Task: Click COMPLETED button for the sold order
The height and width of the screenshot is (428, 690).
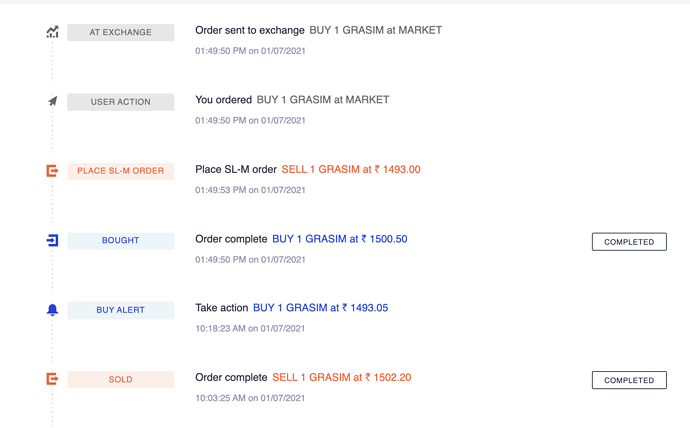Action: coord(629,380)
